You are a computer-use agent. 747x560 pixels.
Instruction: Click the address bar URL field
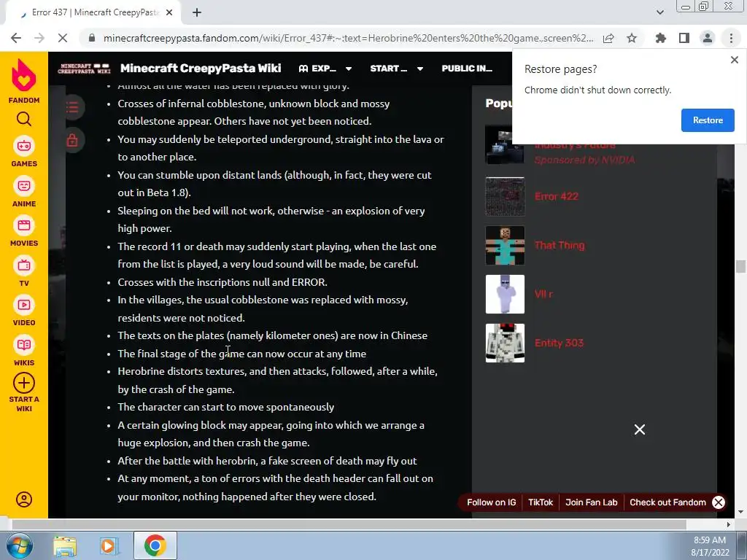[348, 38]
